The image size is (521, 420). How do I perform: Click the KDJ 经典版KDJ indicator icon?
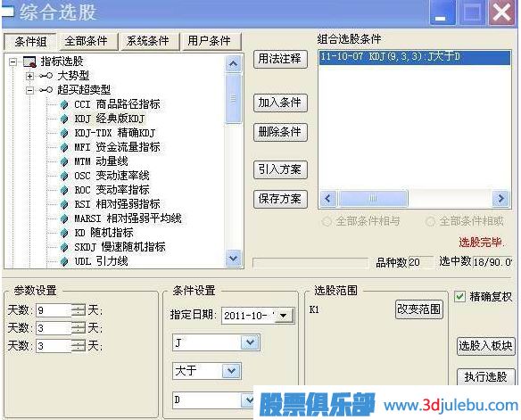tap(64, 119)
